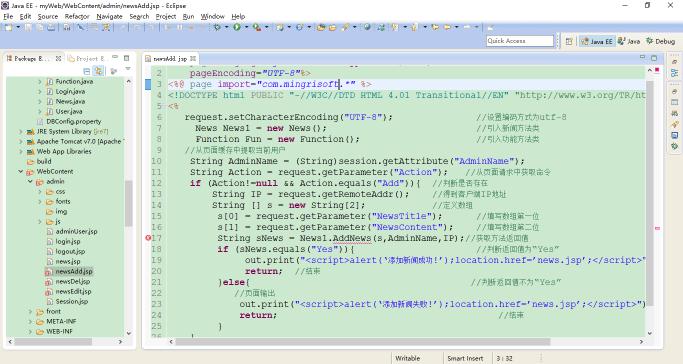The height and width of the screenshot is (364, 683).
Task: Open the Navigate menu
Action: tap(109, 16)
